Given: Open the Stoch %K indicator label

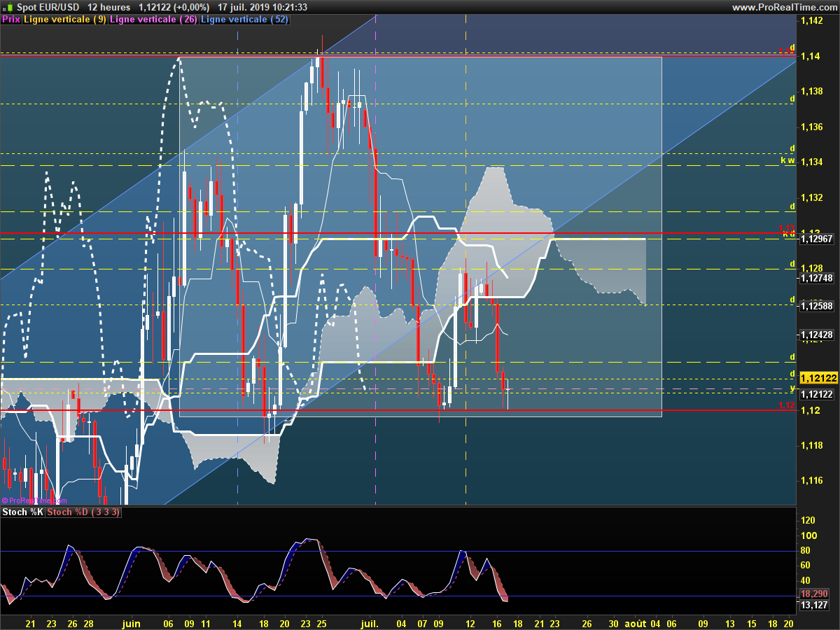Looking at the screenshot, I should (x=22, y=512).
